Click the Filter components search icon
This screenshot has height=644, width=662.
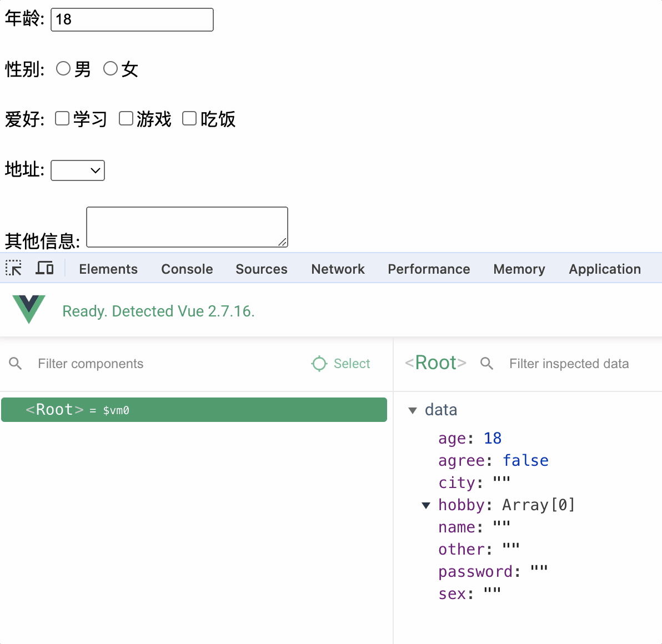15,363
